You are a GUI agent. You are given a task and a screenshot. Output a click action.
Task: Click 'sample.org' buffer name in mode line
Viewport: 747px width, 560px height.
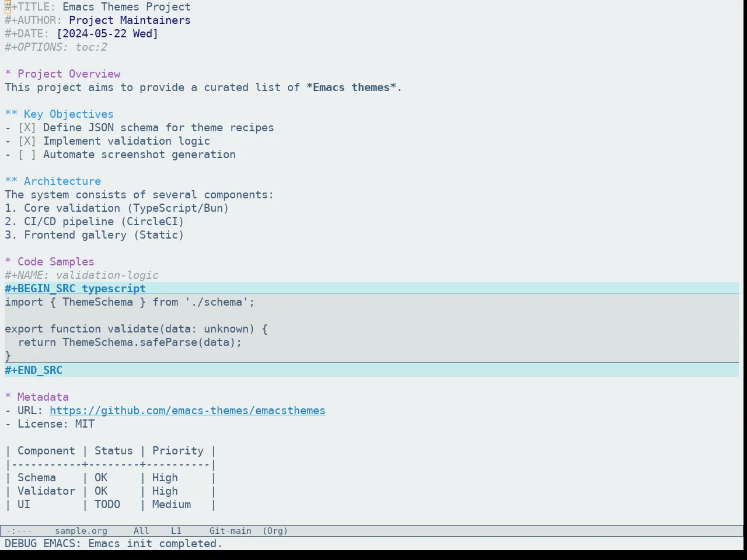pos(81,531)
